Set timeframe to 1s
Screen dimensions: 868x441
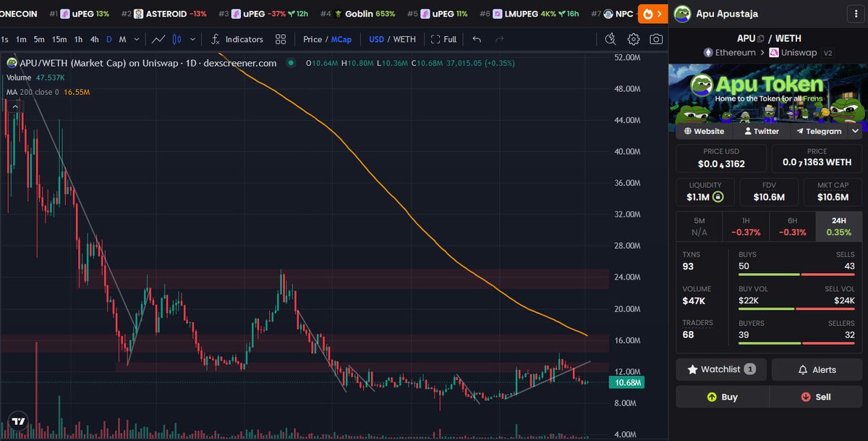point(5,39)
